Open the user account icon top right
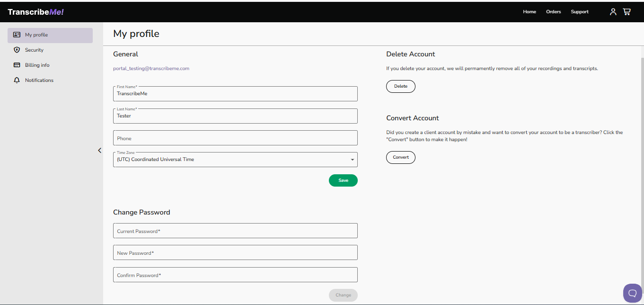644x305 pixels. pyautogui.click(x=613, y=11)
